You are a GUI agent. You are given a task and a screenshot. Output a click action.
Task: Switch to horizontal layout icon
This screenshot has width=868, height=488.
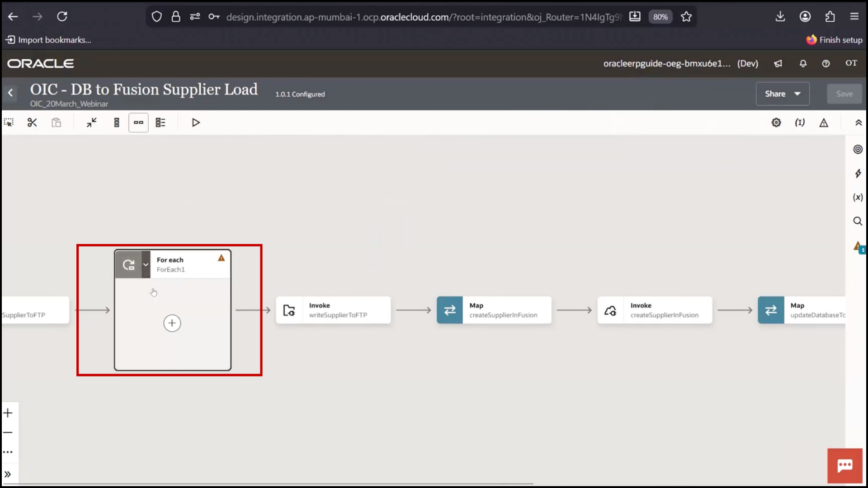[x=138, y=123]
